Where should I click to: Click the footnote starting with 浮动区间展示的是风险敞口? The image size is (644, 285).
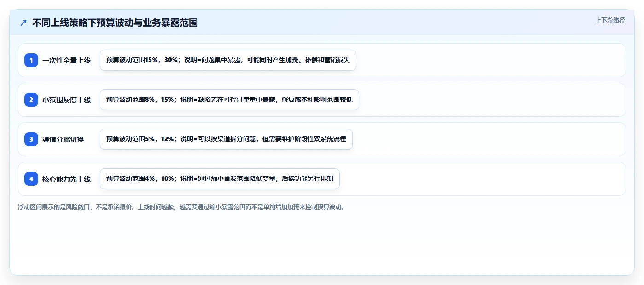[181, 207]
